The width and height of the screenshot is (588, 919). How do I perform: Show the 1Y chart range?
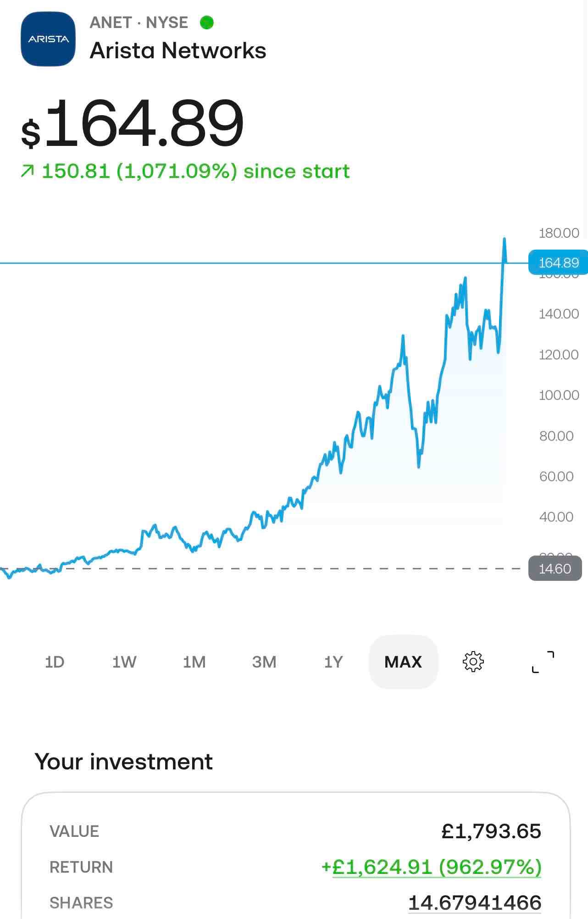click(x=333, y=662)
